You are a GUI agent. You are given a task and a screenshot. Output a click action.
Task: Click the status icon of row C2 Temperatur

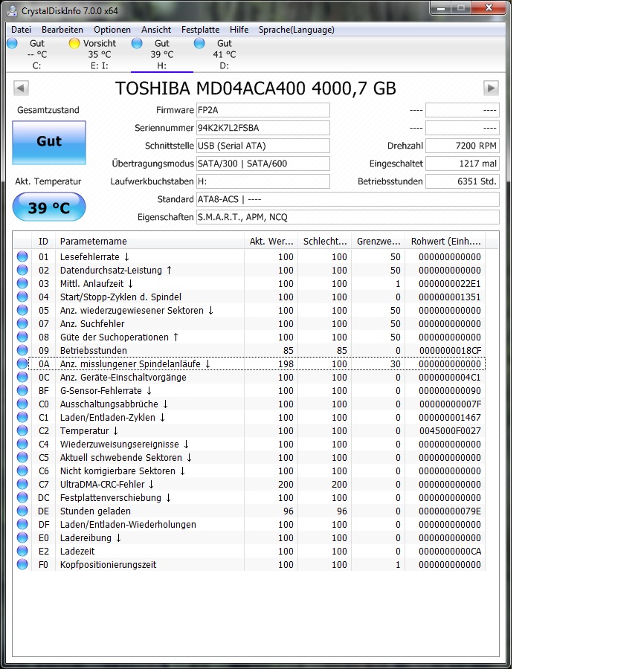coord(22,430)
